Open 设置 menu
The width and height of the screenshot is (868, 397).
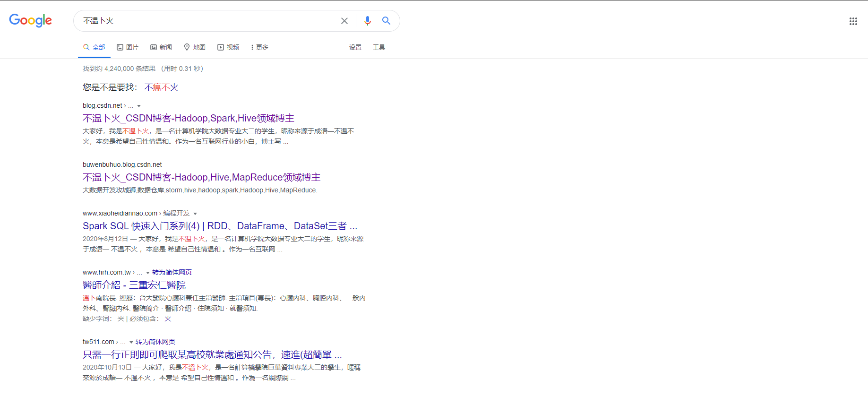355,47
